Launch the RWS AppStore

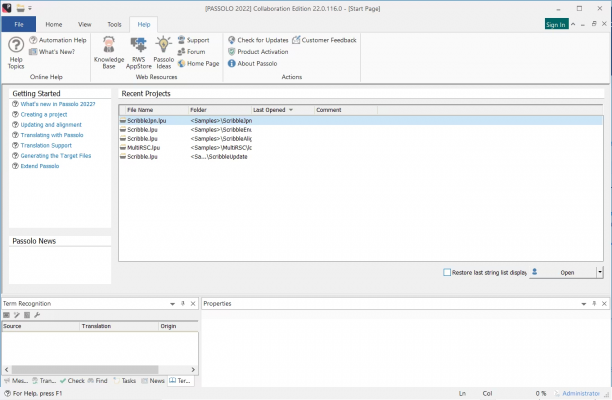click(139, 53)
